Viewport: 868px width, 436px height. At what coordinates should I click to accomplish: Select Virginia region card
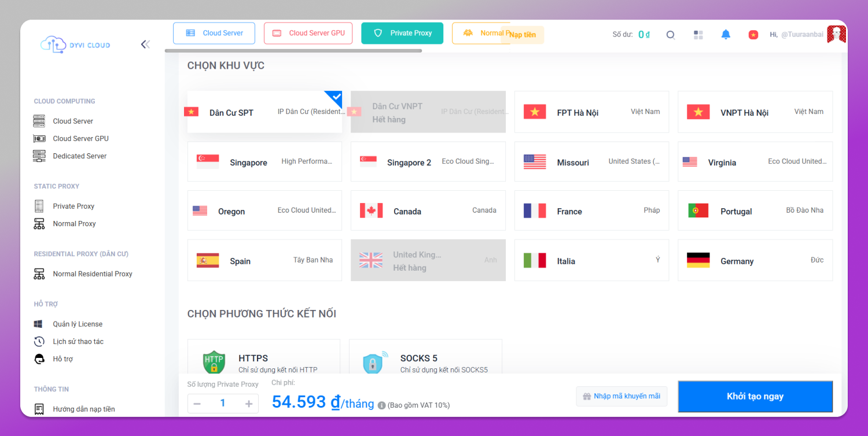(x=755, y=162)
